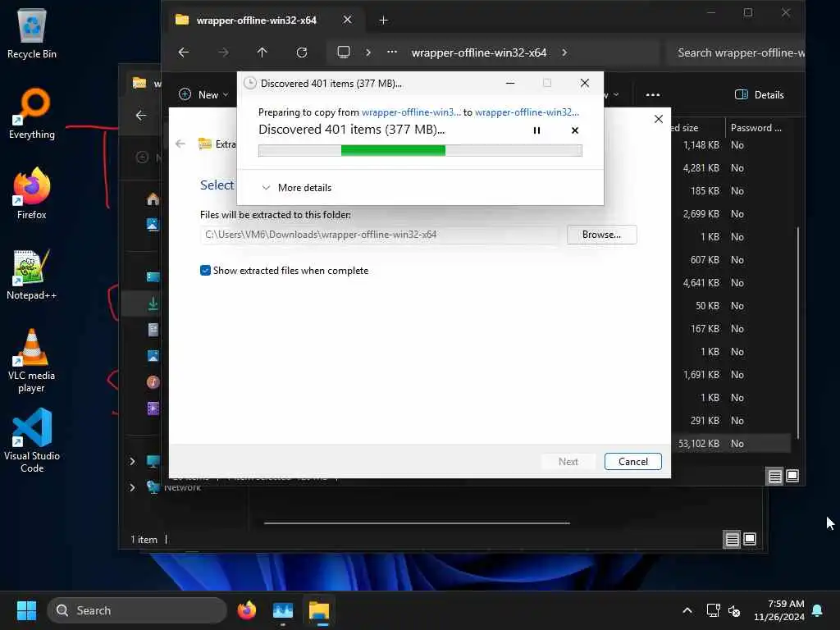Screen dimensions: 840x630
Task: Switch rear window to large icons view
Action: click(750, 539)
